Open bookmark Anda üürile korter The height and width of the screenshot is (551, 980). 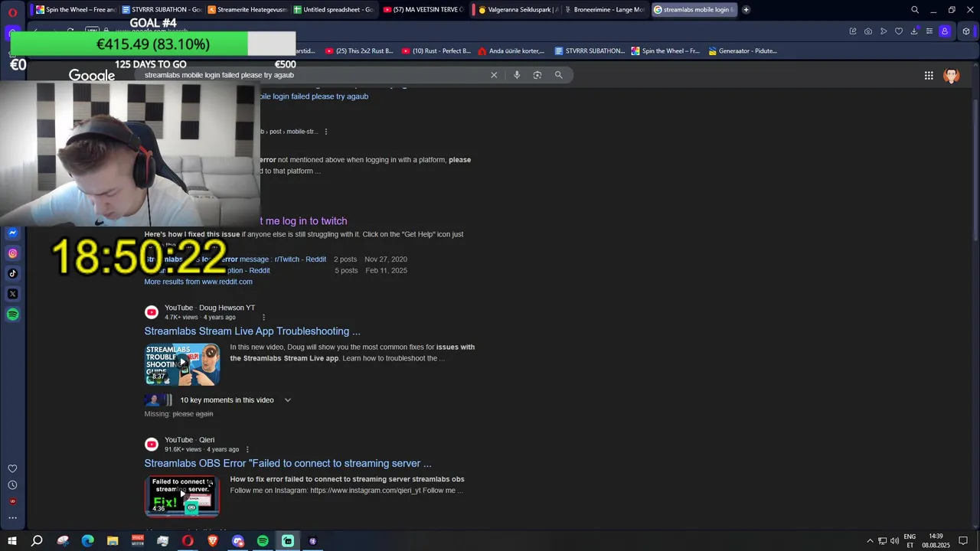coord(511,51)
